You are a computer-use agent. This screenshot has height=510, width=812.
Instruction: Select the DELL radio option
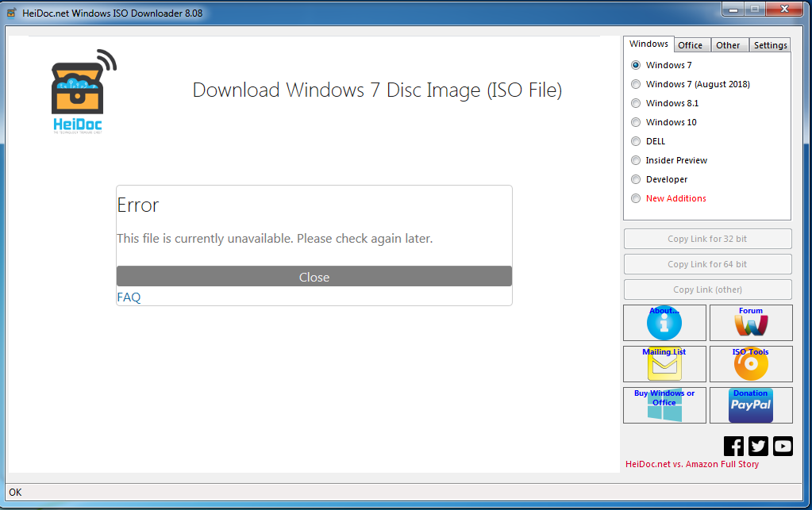click(636, 141)
